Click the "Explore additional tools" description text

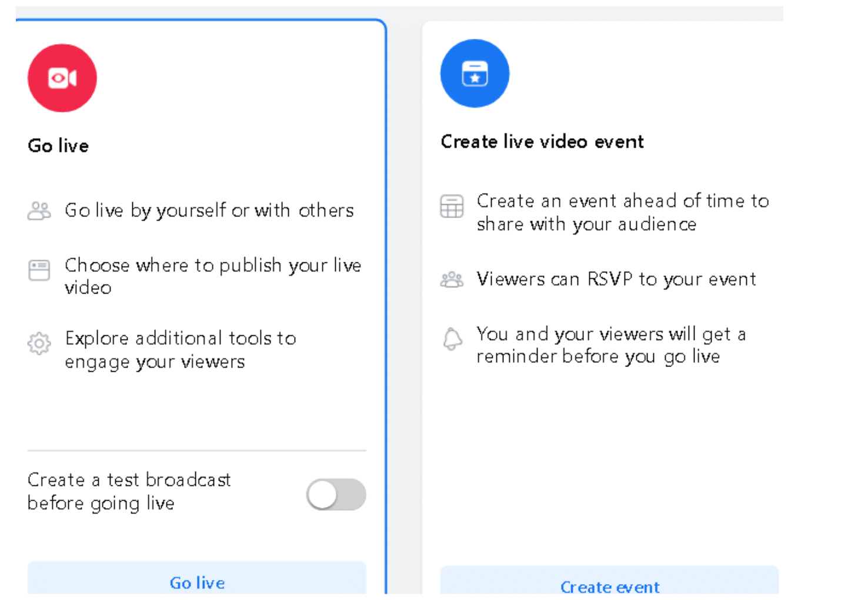pyautogui.click(x=181, y=349)
